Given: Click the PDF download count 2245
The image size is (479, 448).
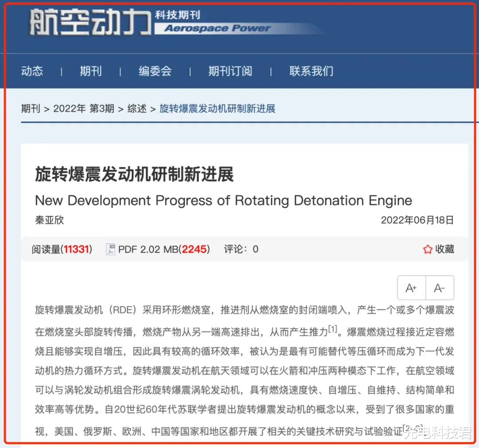Looking at the screenshot, I should (x=194, y=249).
